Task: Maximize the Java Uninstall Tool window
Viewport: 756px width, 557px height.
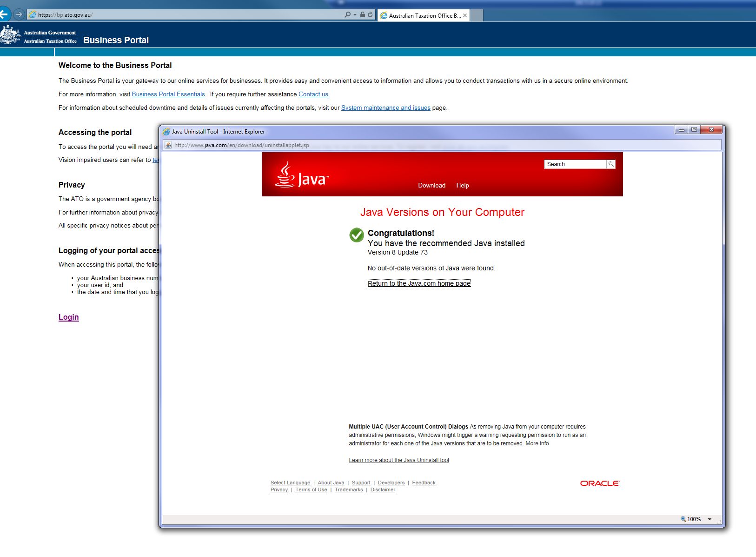Action: click(694, 130)
